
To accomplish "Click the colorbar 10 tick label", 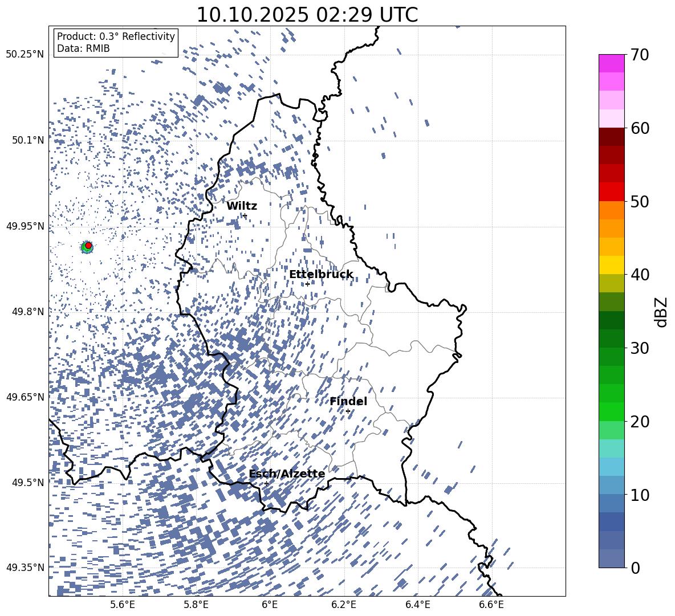I will pos(640,495).
